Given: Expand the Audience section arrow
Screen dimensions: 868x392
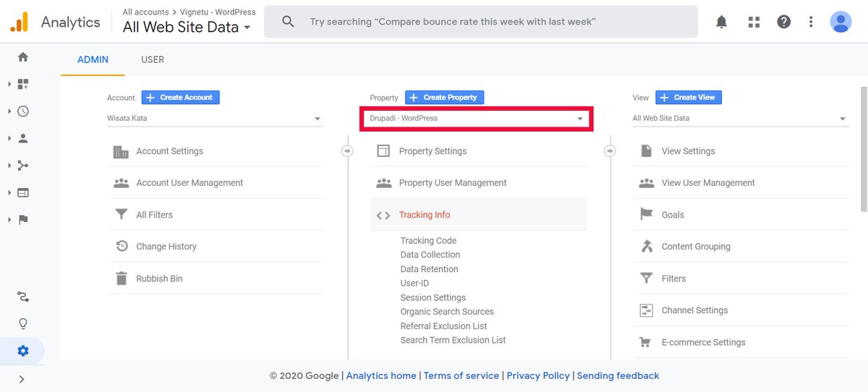Looking at the screenshot, I should [x=9, y=138].
